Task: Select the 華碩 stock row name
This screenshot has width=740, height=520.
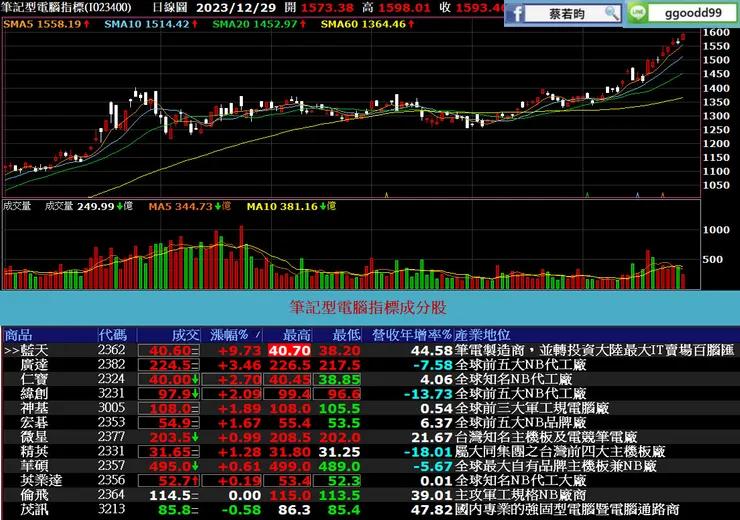Action: pyautogui.click(x=34, y=466)
